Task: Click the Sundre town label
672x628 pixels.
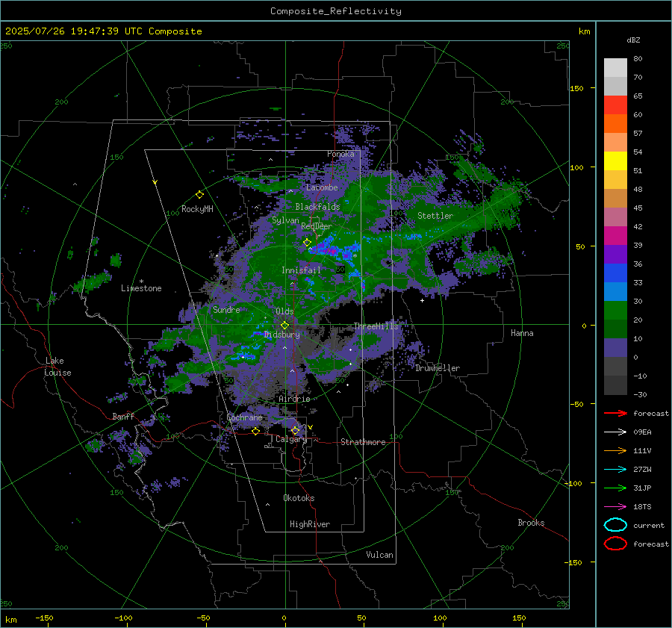Action: pos(226,309)
